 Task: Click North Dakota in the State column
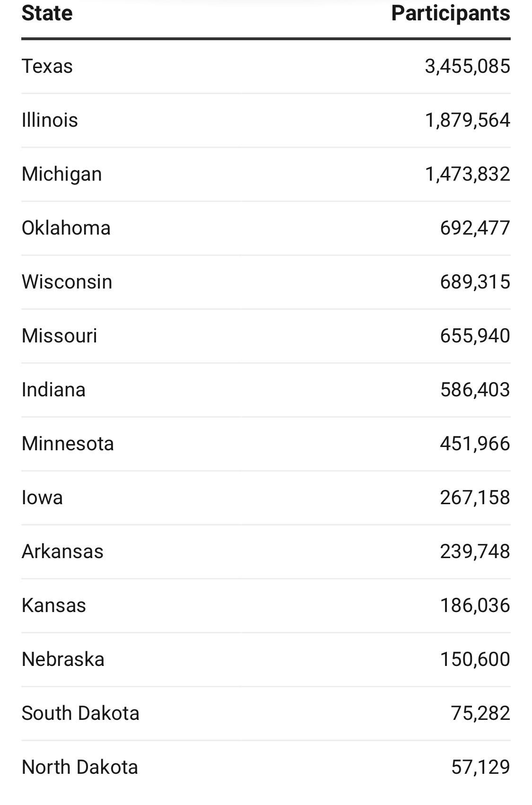[80, 767]
